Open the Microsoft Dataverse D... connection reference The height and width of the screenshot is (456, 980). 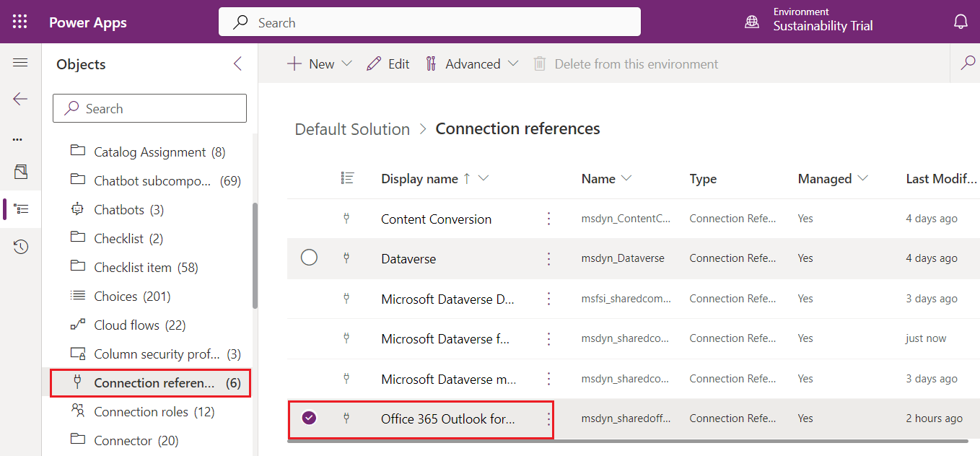click(447, 299)
